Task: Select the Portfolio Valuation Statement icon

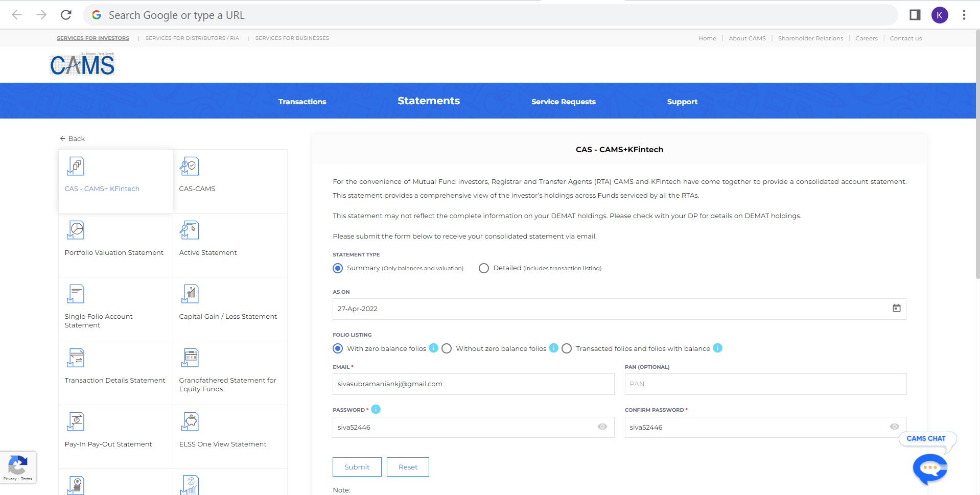Action: pyautogui.click(x=76, y=230)
